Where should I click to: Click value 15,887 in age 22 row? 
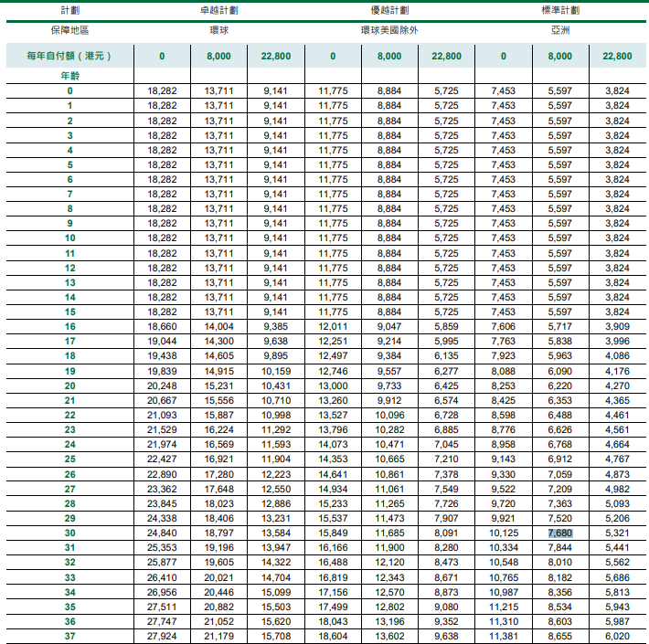point(219,415)
